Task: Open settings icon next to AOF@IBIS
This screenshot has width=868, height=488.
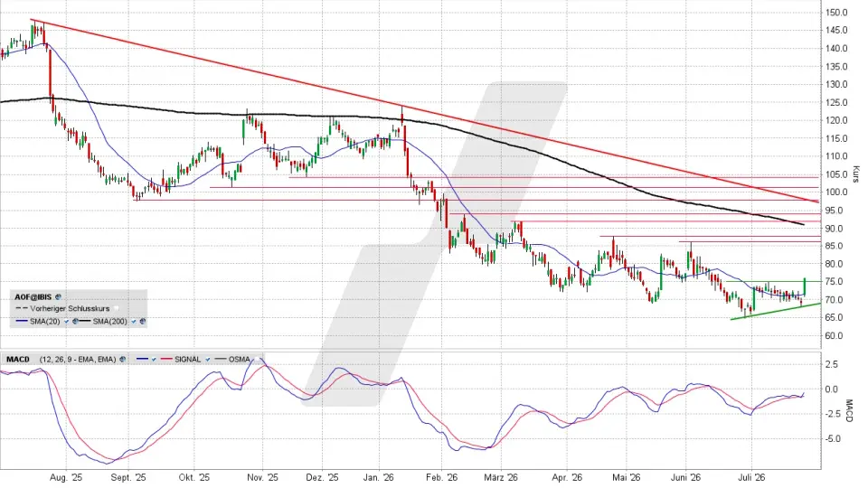Action: pyautogui.click(x=58, y=297)
